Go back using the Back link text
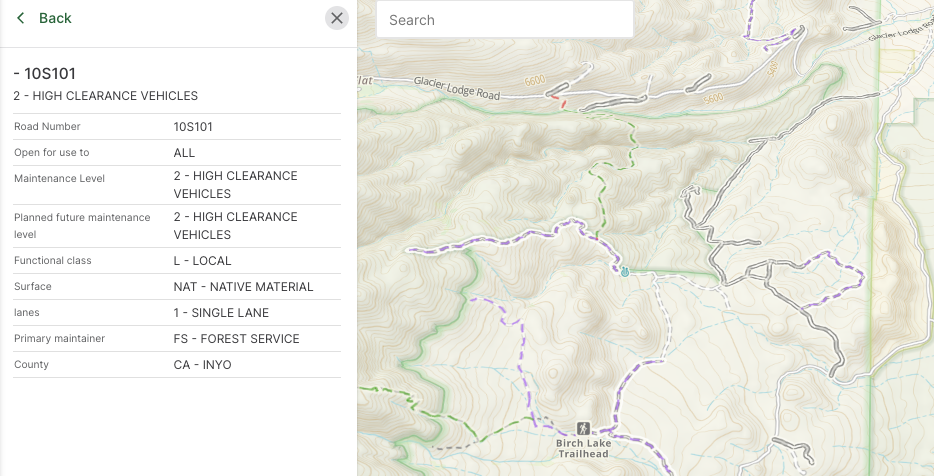Image resolution: width=934 pixels, height=476 pixels. (x=55, y=18)
